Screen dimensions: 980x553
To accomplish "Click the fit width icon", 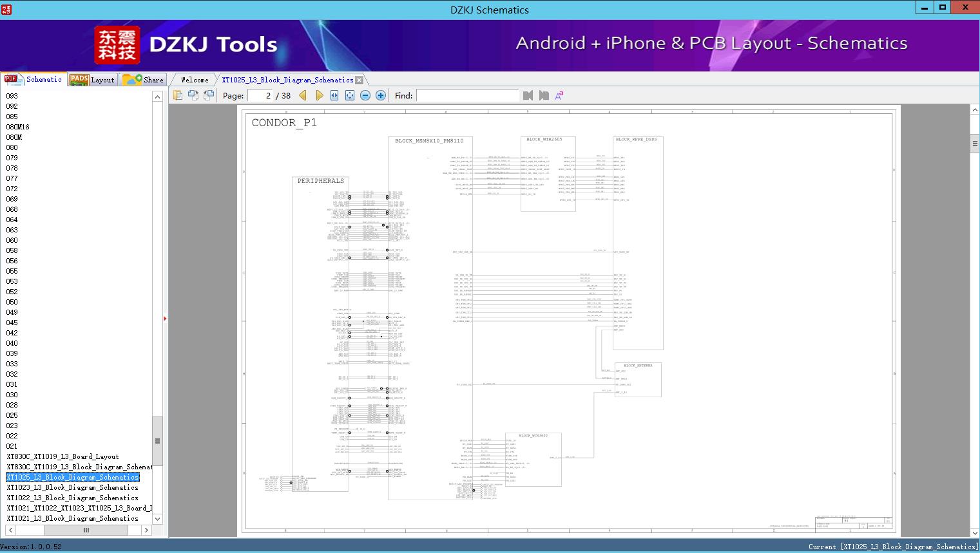I will pos(334,95).
